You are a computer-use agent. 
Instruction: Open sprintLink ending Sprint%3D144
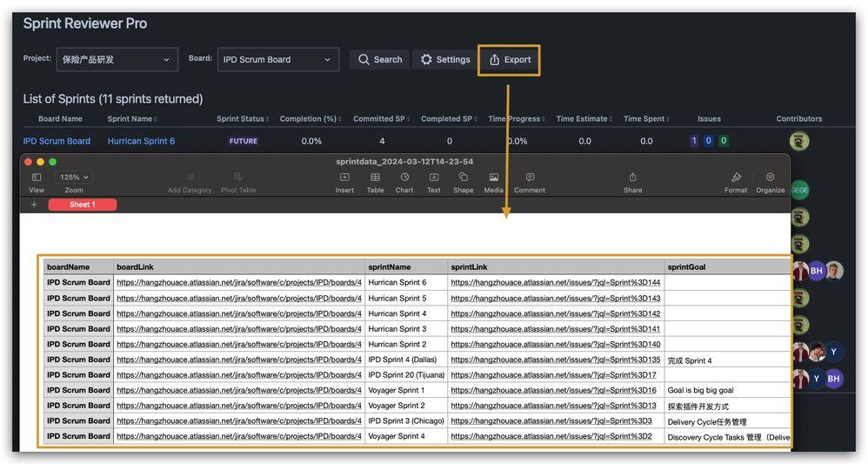point(555,283)
